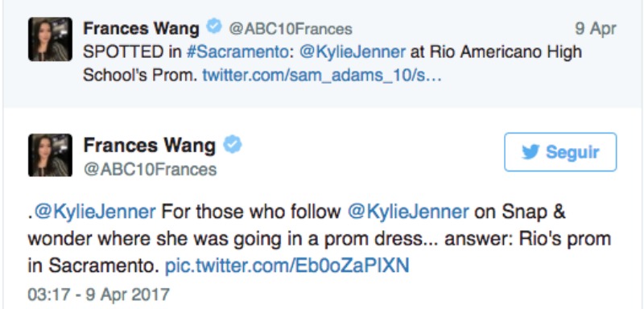The image size is (644, 309).
Task: Click the 9 Apr date on top tweet
Action: [596, 28]
